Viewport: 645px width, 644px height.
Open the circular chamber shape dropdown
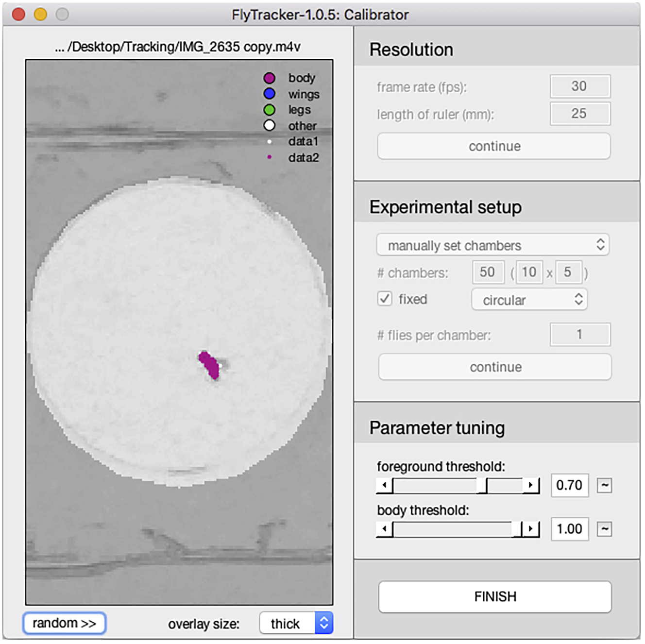[x=529, y=300]
